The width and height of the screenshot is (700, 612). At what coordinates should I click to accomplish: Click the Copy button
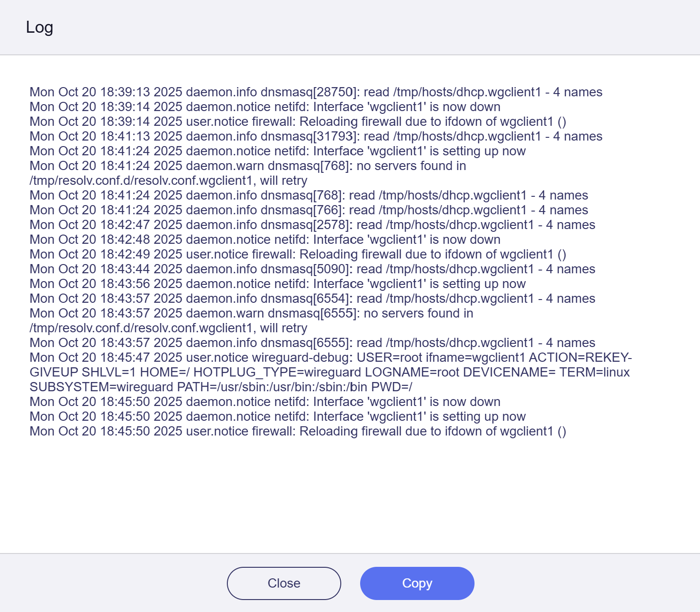(x=417, y=583)
